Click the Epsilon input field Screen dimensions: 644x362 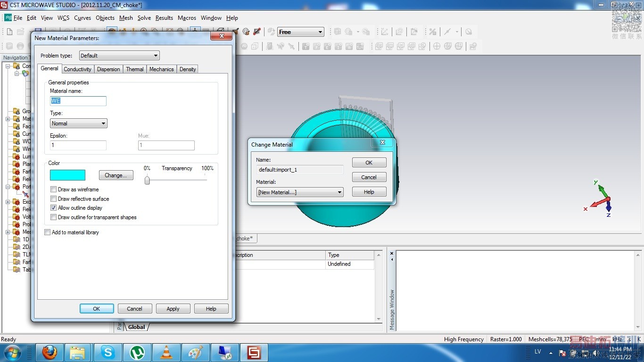(78, 146)
